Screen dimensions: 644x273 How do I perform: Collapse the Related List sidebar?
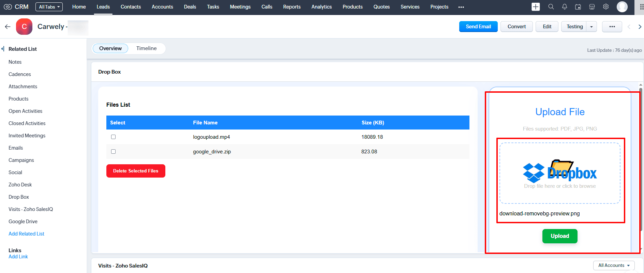tap(3, 49)
